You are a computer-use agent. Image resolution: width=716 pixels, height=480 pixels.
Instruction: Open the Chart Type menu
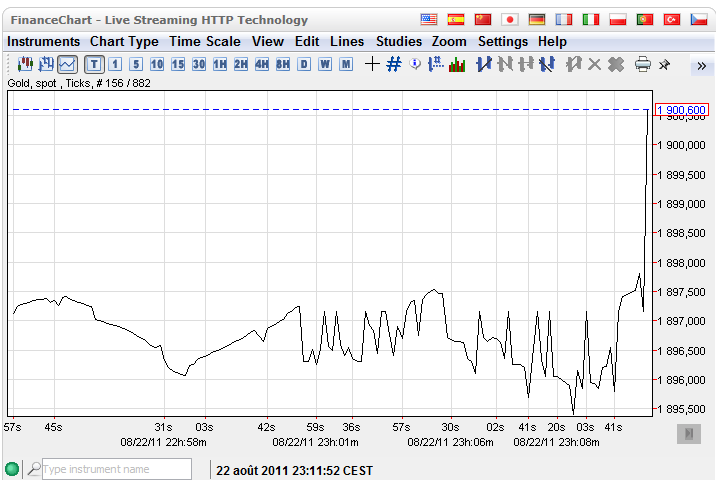(124, 41)
